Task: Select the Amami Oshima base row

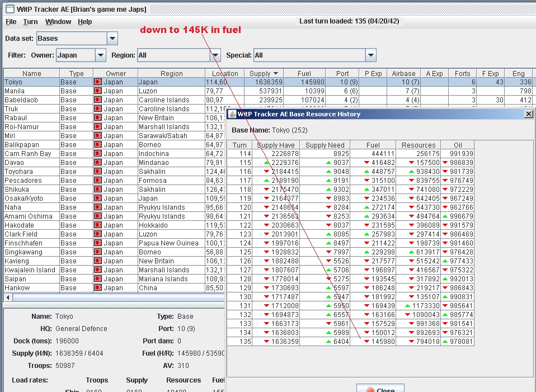Action: pos(114,216)
